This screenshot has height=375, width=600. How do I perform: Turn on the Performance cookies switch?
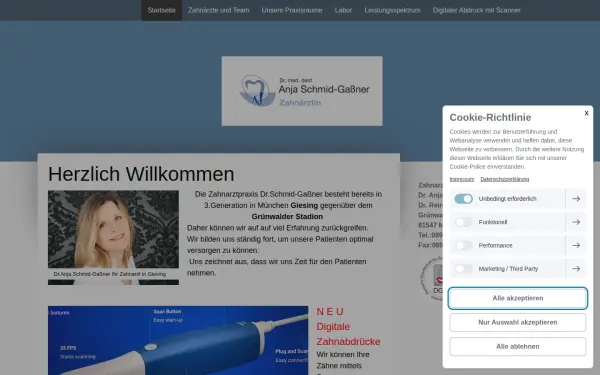coord(463,245)
